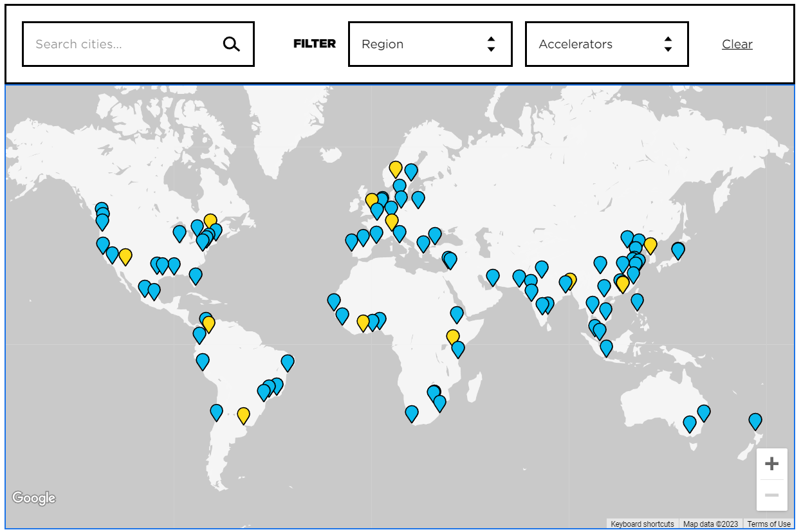The image size is (801, 532).
Task: Click the Region dropdown arrows
Action: click(491, 44)
